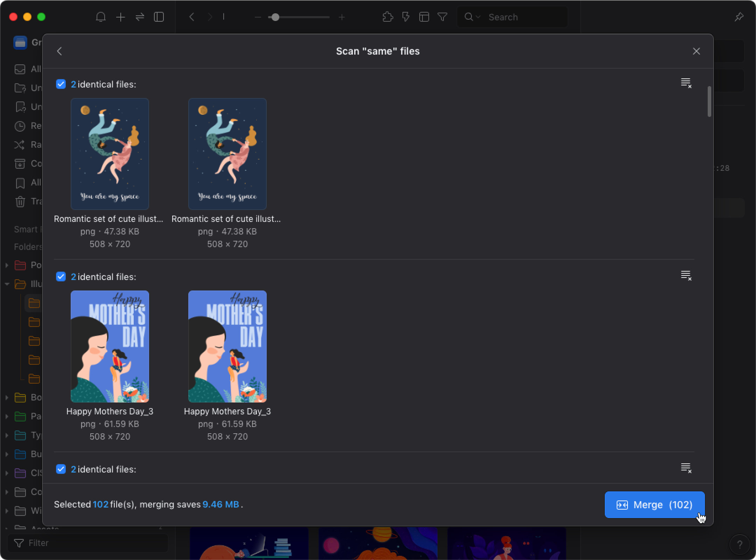Close the Scan same files dialog

click(x=696, y=51)
